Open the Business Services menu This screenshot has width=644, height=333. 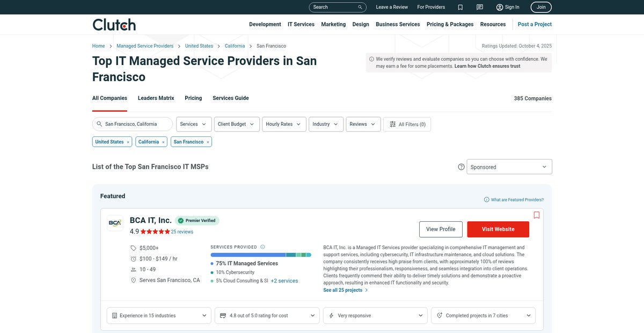(x=398, y=25)
